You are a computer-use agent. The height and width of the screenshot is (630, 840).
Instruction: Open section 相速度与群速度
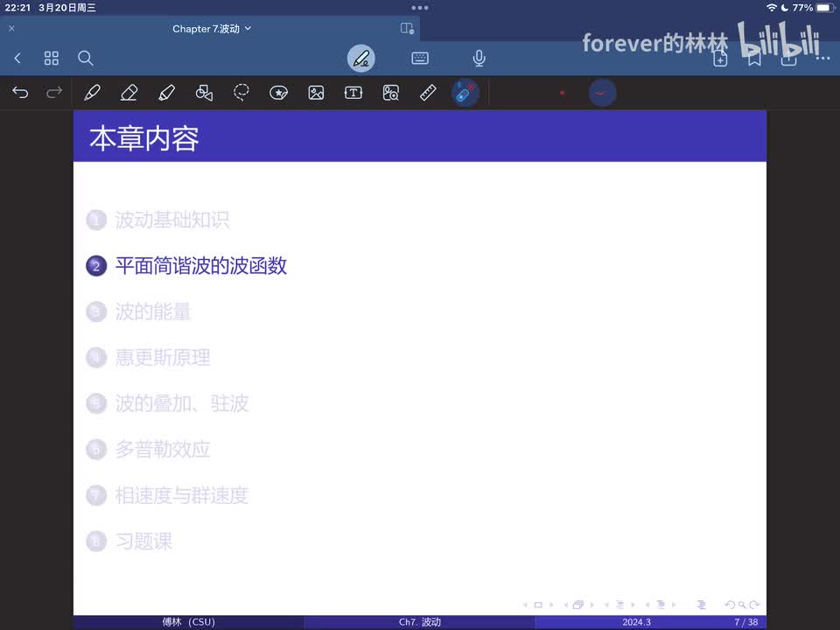click(182, 495)
